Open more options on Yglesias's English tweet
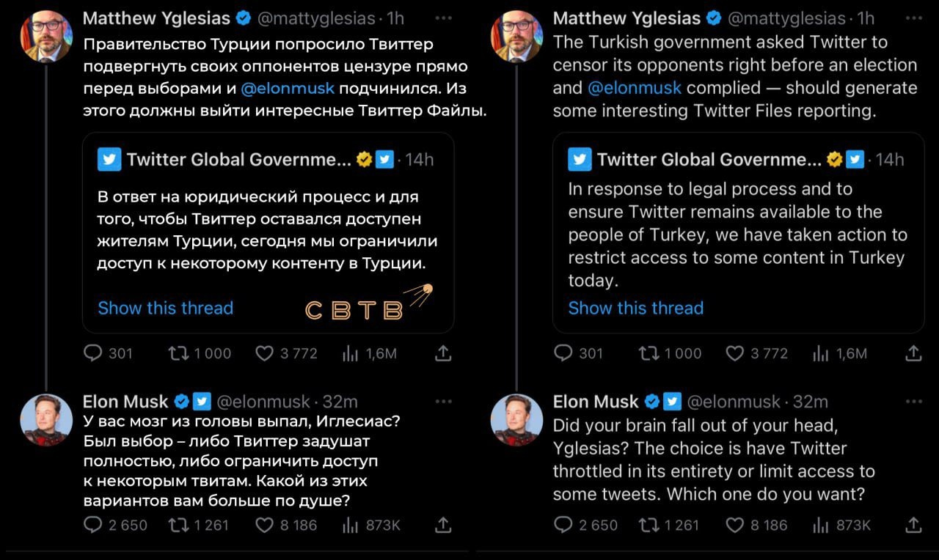Screen dimensions: 939x560 (x=913, y=18)
